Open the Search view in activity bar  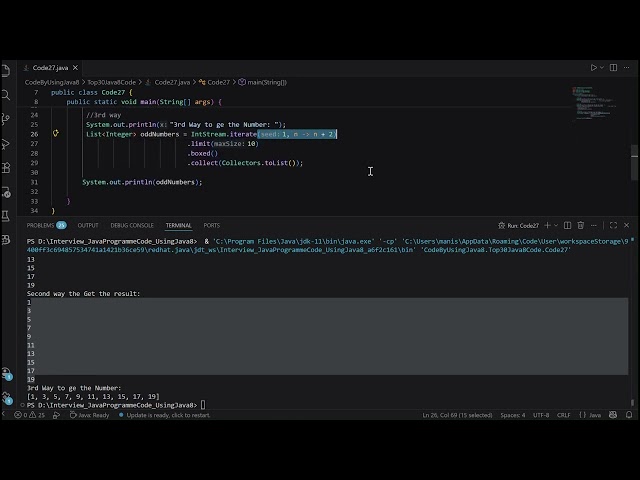tap(6, 95)
